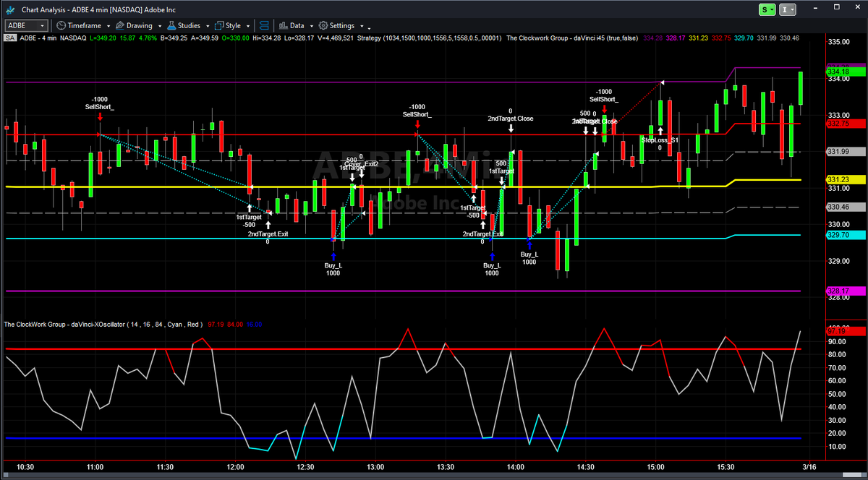The image size is (868, 480).
Task: Click the Hi=334.28 high value
Action: click(x=267, y=38)
